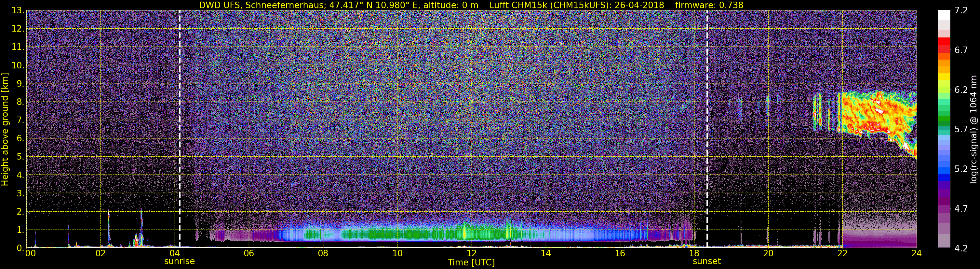980x269 pixels.
Task: Click the colorbar tick label 4.2
Action: pos(961,248)
